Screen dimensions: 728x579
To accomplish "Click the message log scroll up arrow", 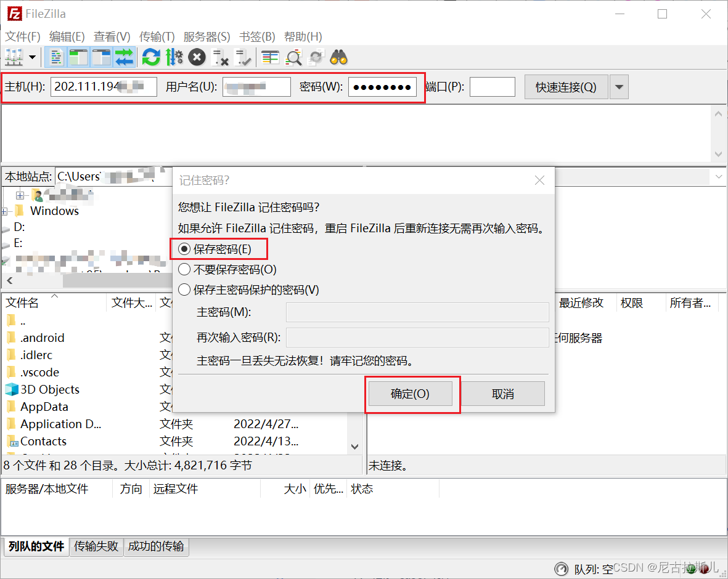I will [718, 114].
